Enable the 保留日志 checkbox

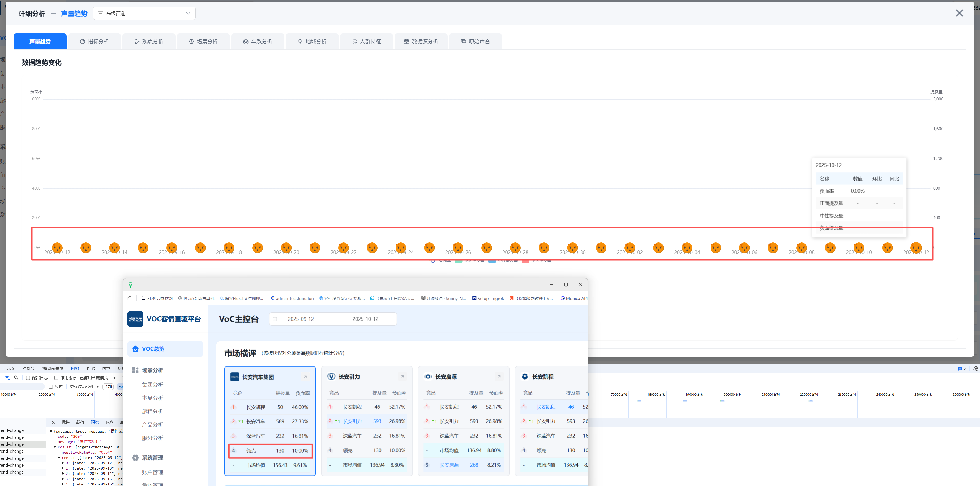pyautogui.click(x=28, y=378)
